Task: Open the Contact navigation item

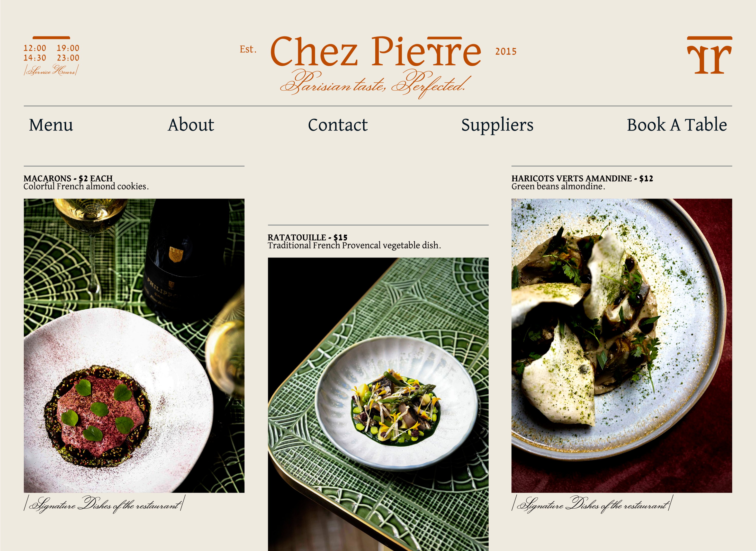Action: click(337, 125)
